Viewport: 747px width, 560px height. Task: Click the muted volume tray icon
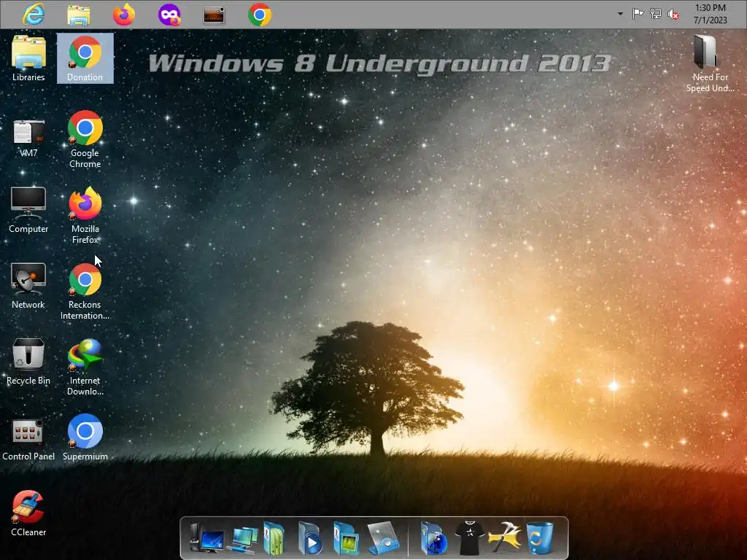[673, 15]
